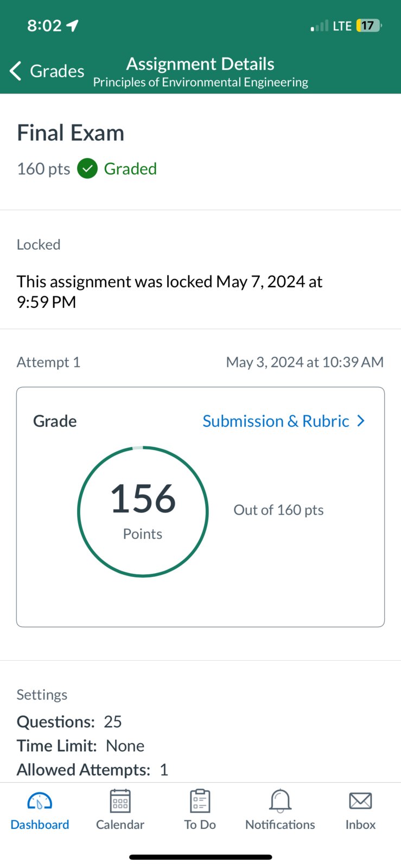Tap the Notifications bell icon
Screen dimensions: 401x868
click(x=280, y=801)
